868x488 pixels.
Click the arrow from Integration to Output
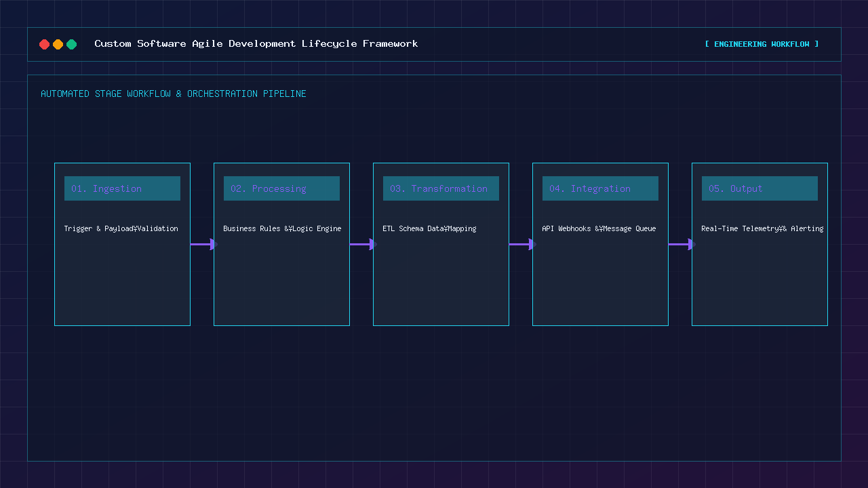coord(682,244)
